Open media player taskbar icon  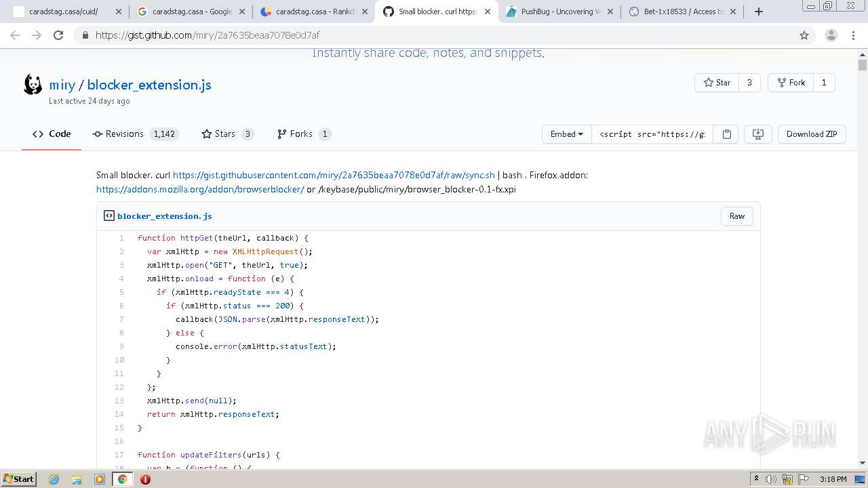(100, 479)
